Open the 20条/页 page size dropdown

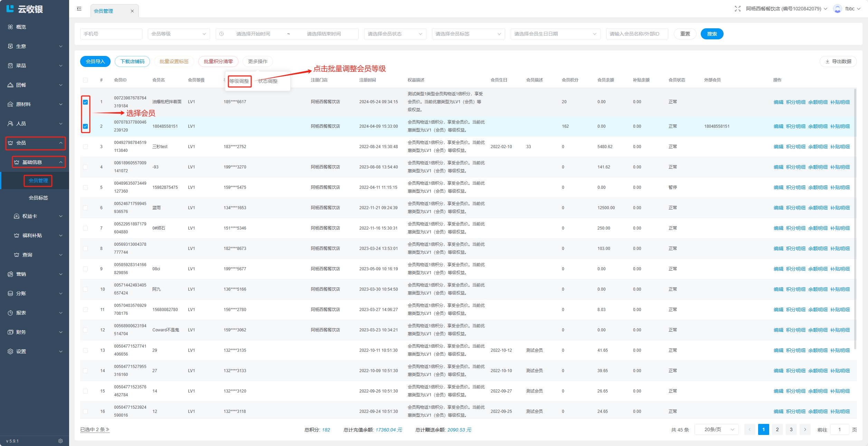(x=716, y=429)
